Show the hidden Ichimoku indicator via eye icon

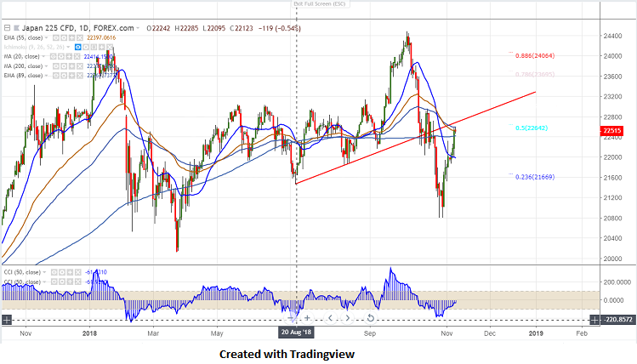(x=78, y=47)
